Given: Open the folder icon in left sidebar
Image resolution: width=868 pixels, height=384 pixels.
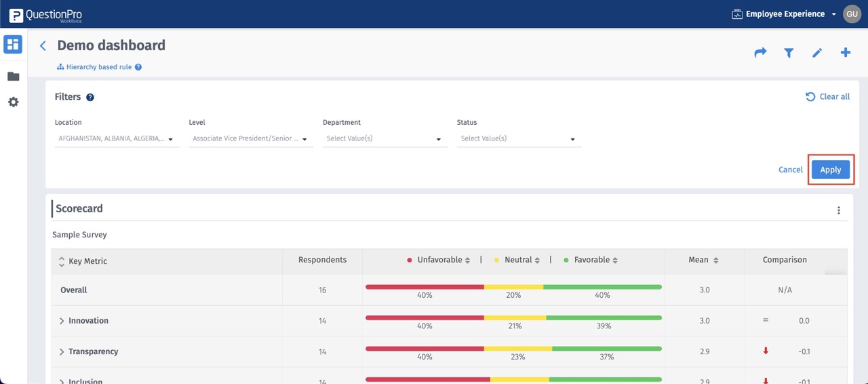Looking at the screenshot, I should pos(13,77).
